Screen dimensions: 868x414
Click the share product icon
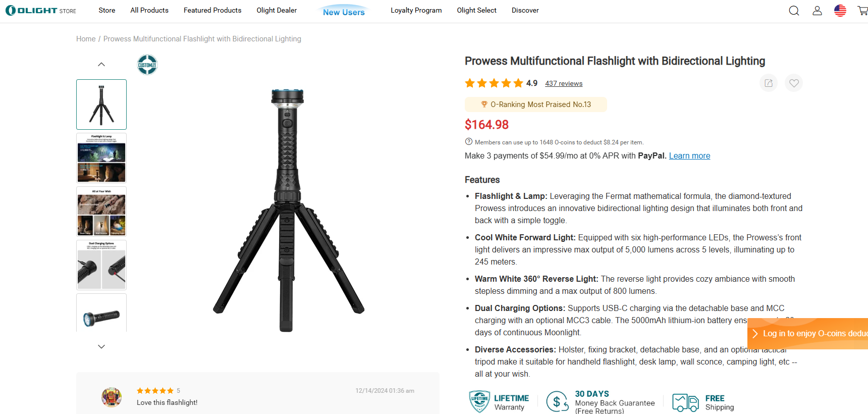(769, 83)
